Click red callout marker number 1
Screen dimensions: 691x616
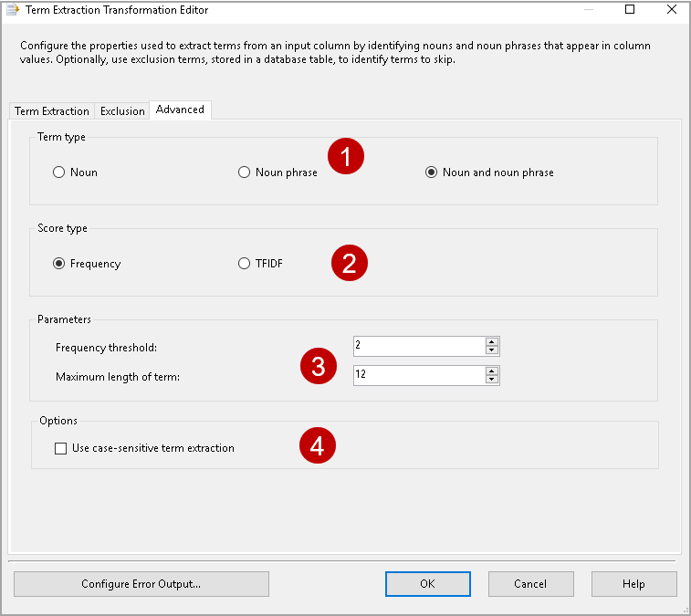(346, 157)
